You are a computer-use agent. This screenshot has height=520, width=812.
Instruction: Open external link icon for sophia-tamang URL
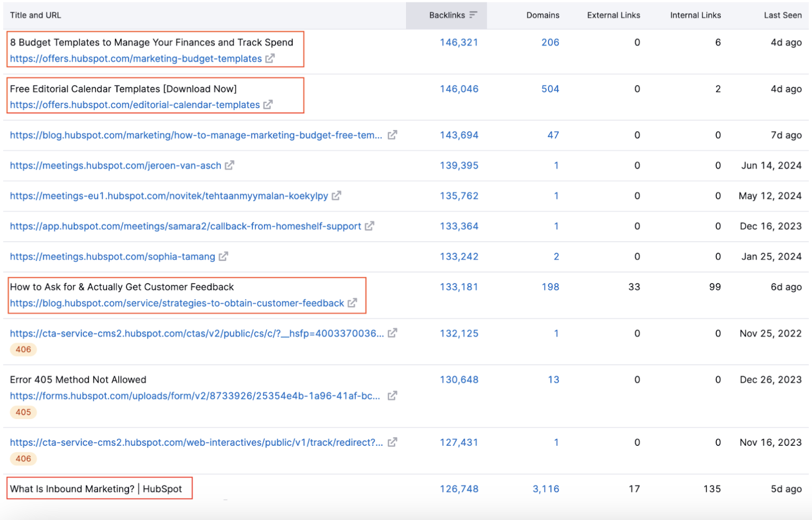pos(223,256)
